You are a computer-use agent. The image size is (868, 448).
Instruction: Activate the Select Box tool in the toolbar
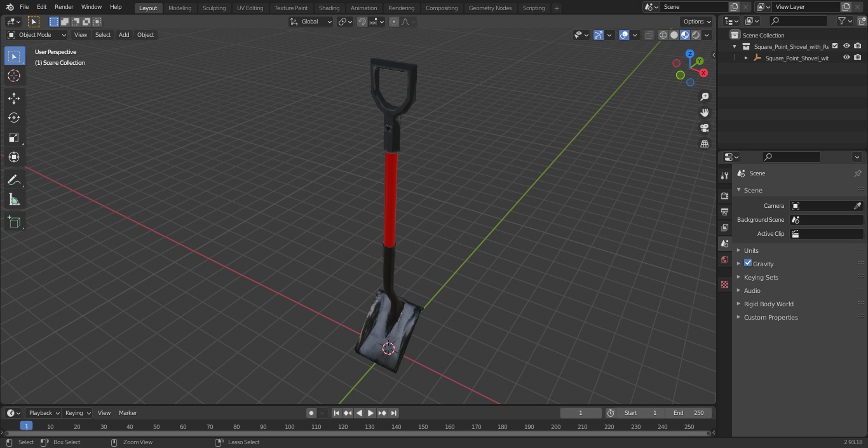[x=14, y=56]
